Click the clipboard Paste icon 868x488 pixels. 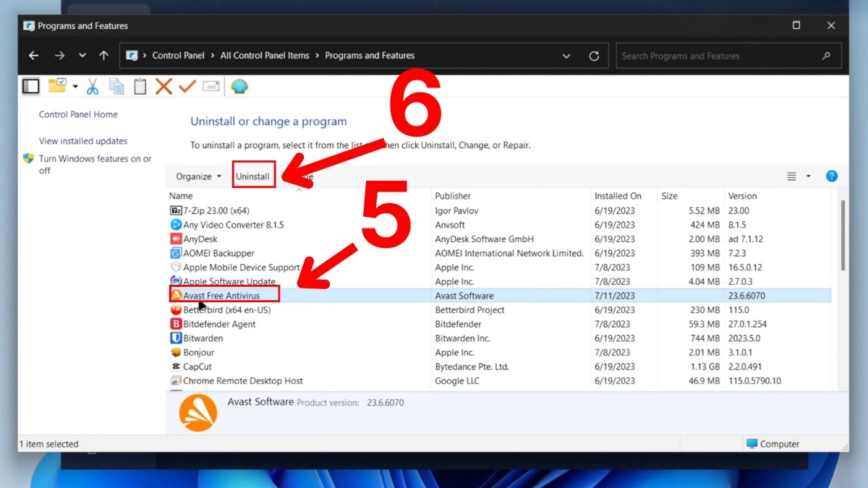click(140, 87)
